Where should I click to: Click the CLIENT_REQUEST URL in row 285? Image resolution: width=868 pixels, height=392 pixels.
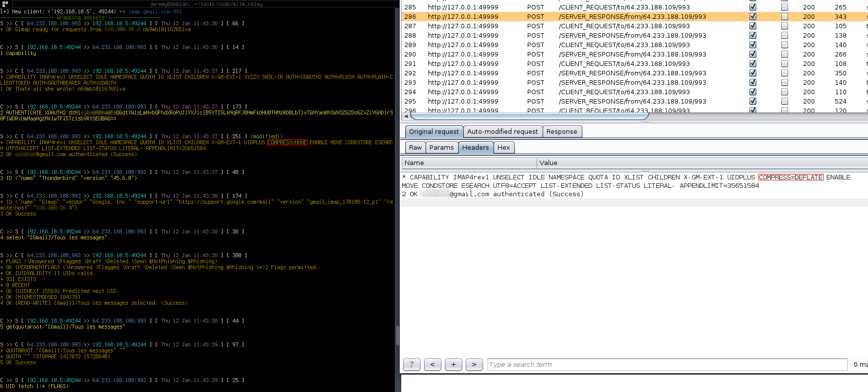[x=624, y=7]
